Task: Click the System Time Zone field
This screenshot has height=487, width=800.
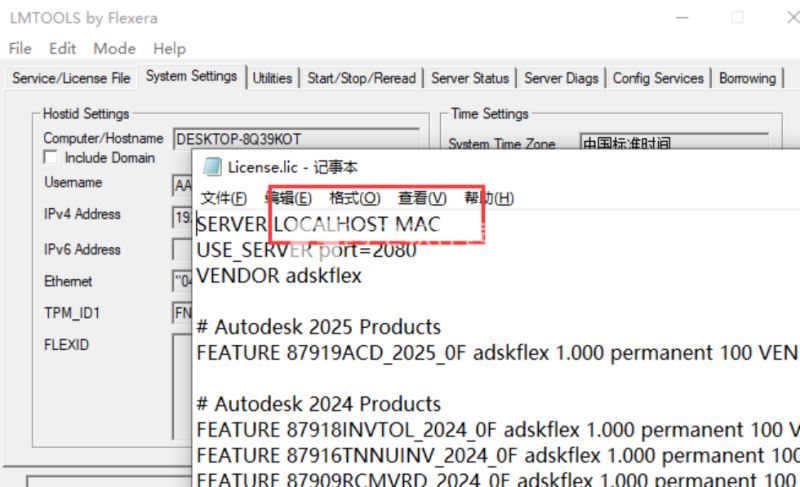Action: [x=674, y=141]
